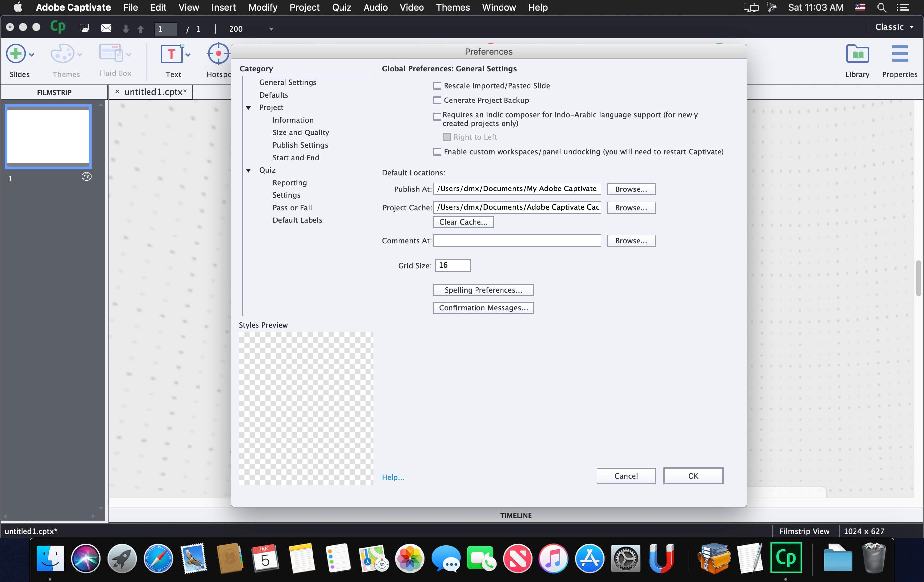
Task: Click the Fluid Box icon
Action: click(x=111, y=53)
